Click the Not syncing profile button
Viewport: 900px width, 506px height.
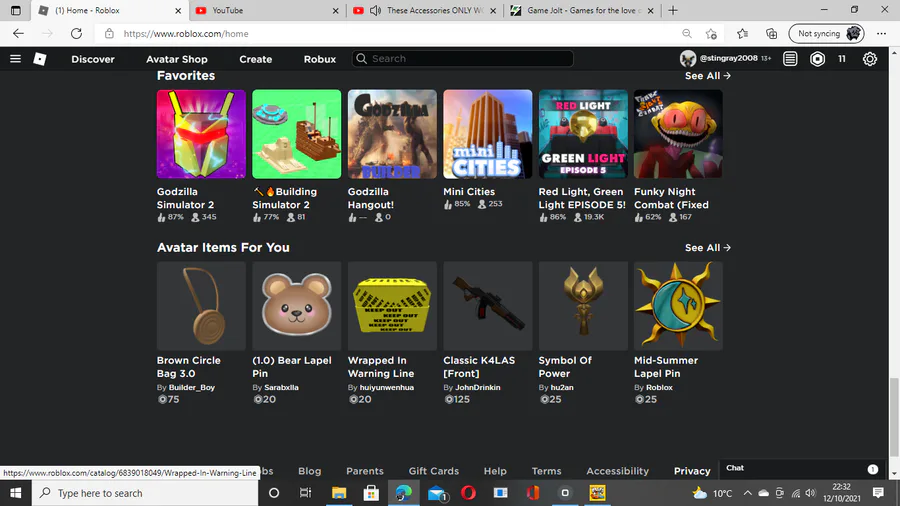826,33
